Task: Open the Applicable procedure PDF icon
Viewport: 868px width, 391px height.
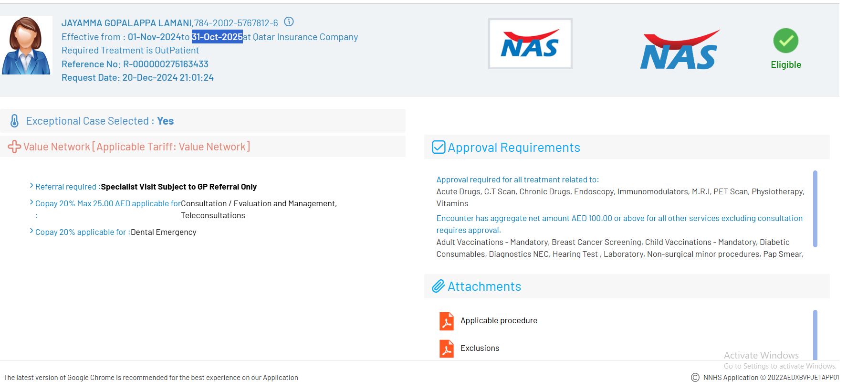Action: [x=446, y=321]
